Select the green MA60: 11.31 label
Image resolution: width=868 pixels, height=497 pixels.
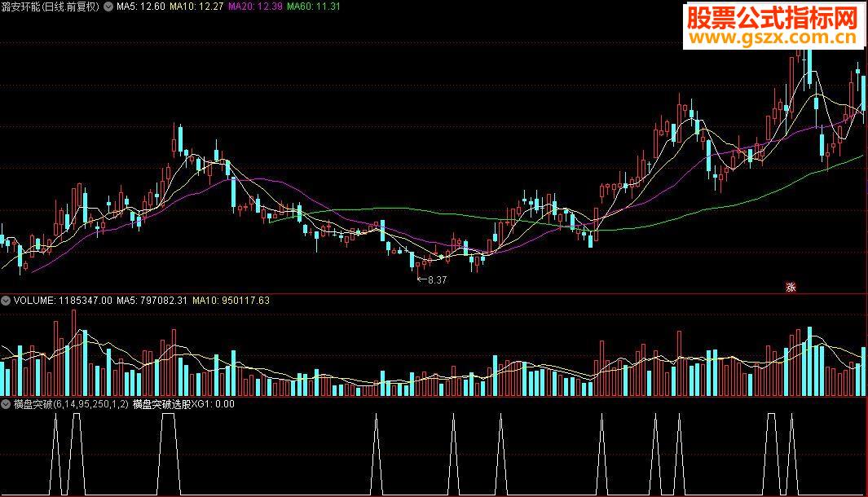(x=313, y=7)
